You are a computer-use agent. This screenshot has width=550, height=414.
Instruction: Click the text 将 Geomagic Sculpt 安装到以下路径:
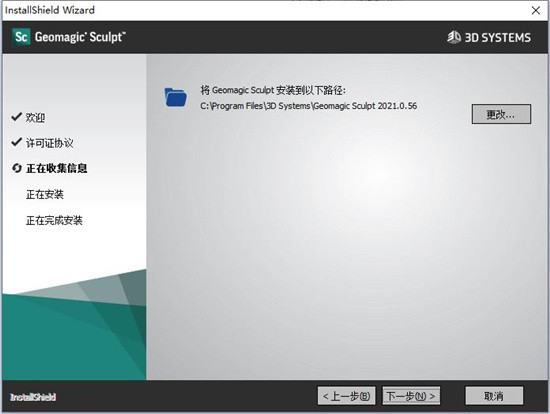point(273,90)
